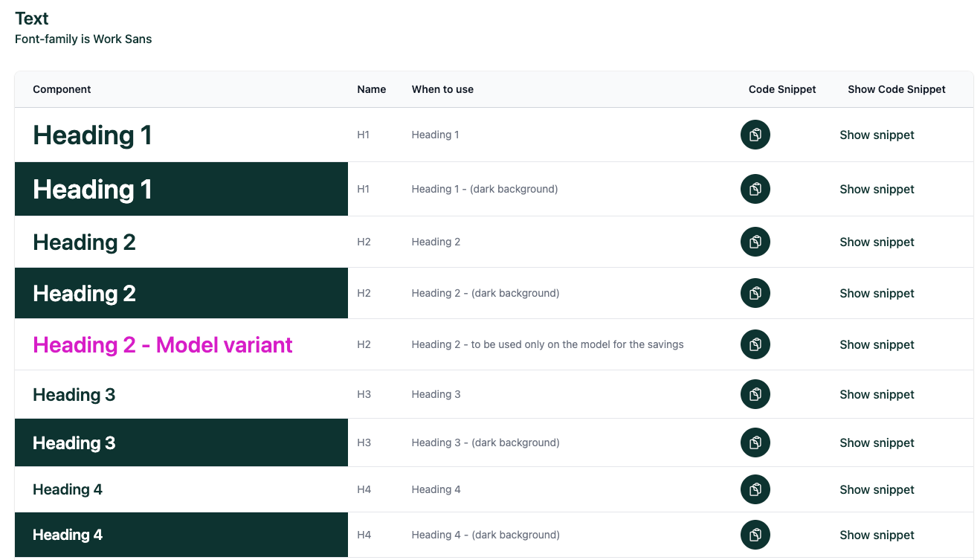The image size is (980, 560).
Task: Copy code snippet for Heading 4 dark background
Action: pos(755,535)
